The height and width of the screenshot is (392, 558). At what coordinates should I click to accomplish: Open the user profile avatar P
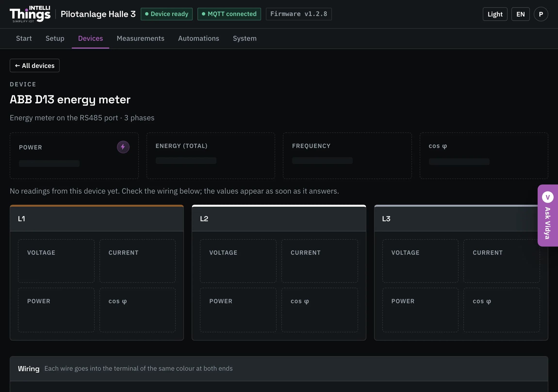coord(541,14)
